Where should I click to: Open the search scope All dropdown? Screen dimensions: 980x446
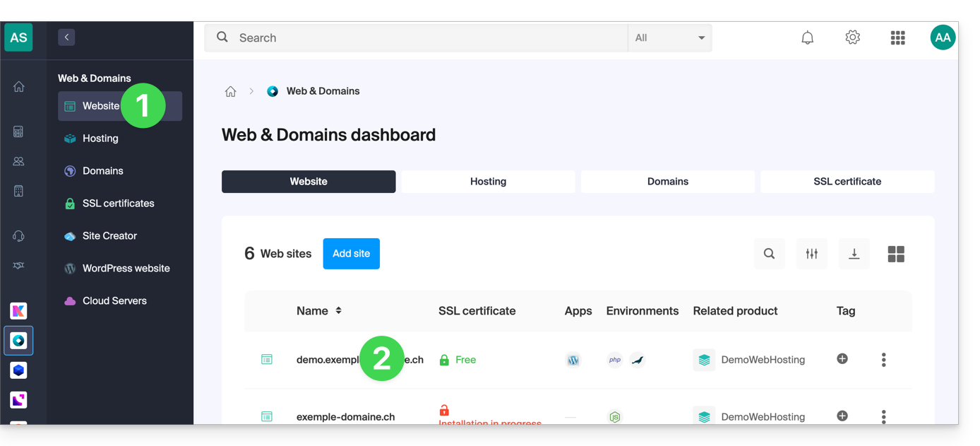click(669, 38)
